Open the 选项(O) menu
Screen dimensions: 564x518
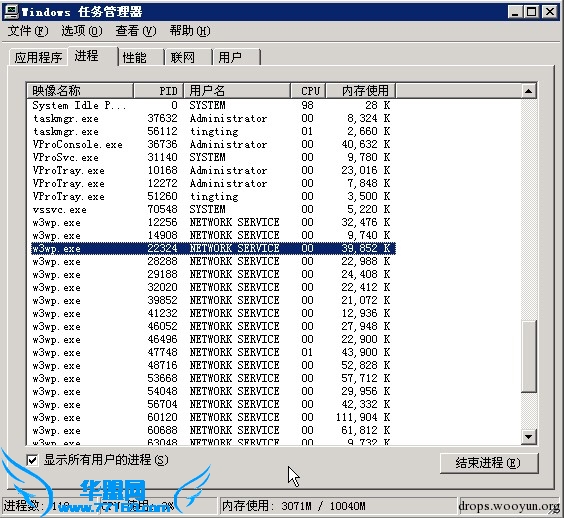click(x=82, y=31)
